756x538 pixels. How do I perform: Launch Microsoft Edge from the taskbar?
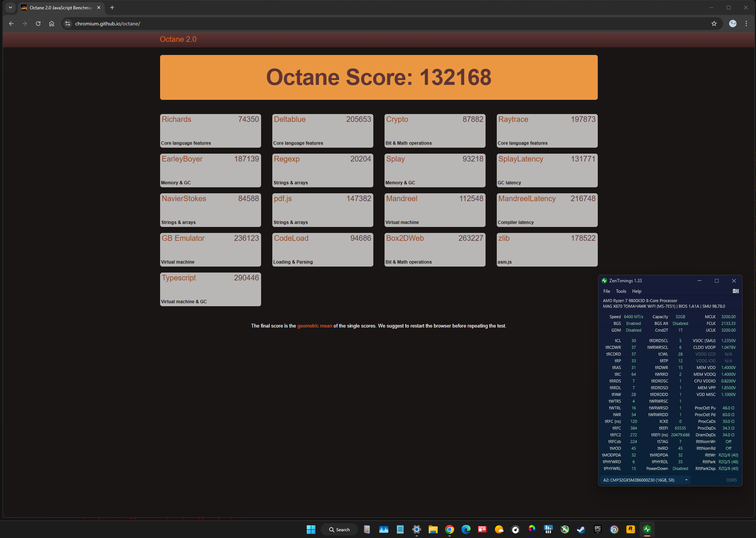tap(466, 529)
